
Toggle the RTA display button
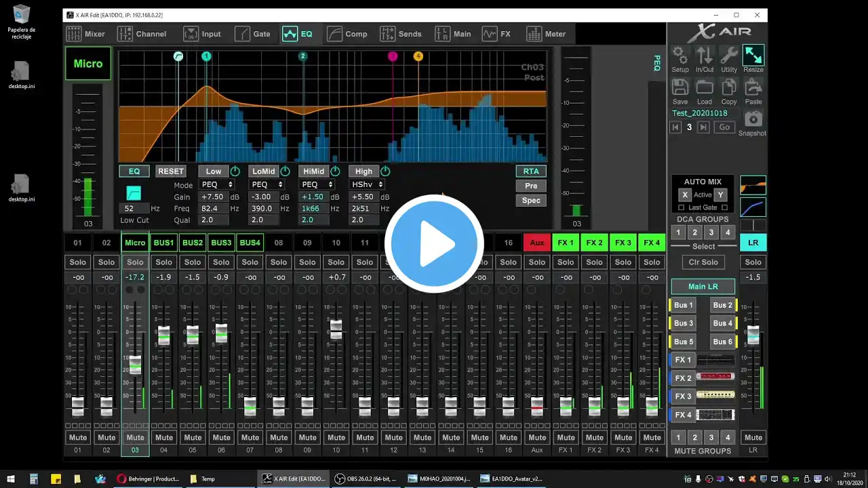(531, 171)
